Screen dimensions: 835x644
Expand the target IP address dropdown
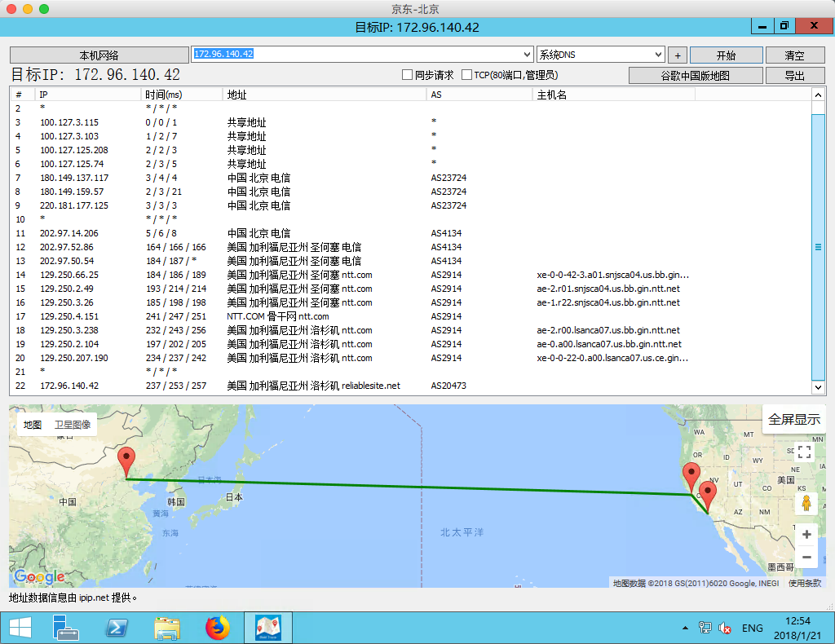click(x=527, y=55)
